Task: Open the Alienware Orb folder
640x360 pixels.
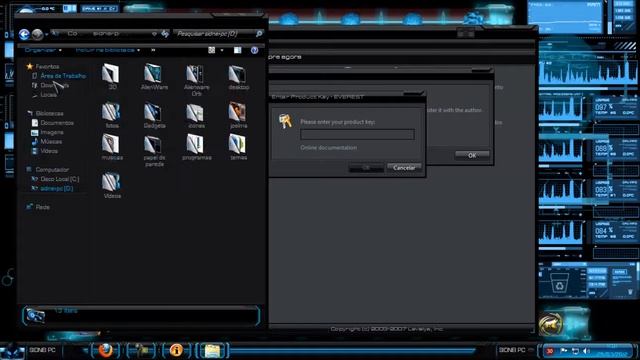Action: pyautogui.click(x=196, y=80)
